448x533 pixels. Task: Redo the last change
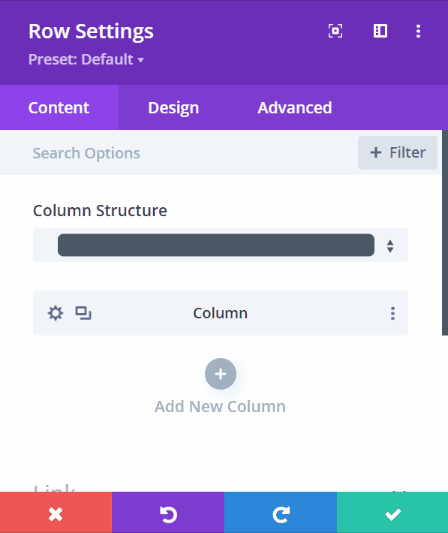(x=281, y=513)
